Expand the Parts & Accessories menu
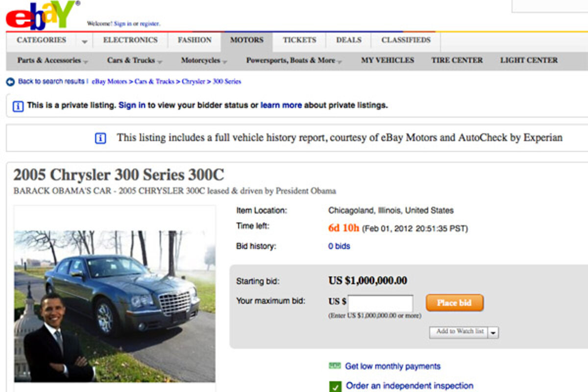588x392 pixels. 52,61
